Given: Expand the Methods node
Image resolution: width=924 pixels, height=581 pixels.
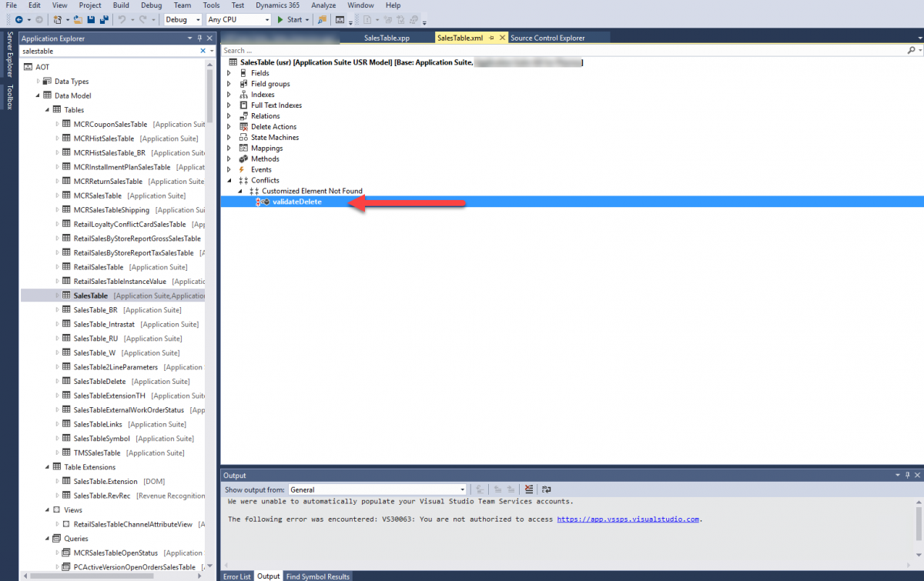Looking at the screenshot, I should 229,159.
